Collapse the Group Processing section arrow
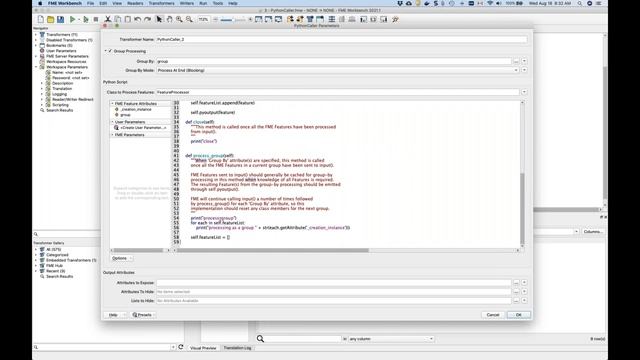Viewport: 640px width, 360px height. pyautogui.click(x=105, y=51)
